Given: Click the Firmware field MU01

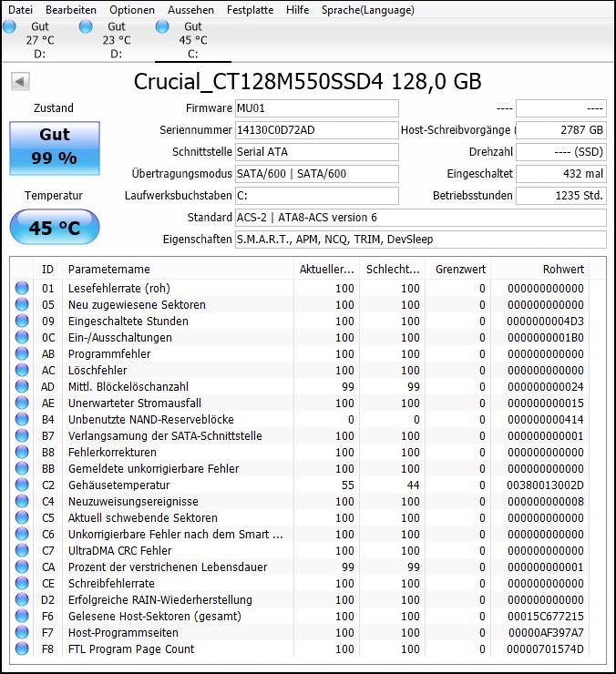Looking at the screenshot, I should coord(316,108).
